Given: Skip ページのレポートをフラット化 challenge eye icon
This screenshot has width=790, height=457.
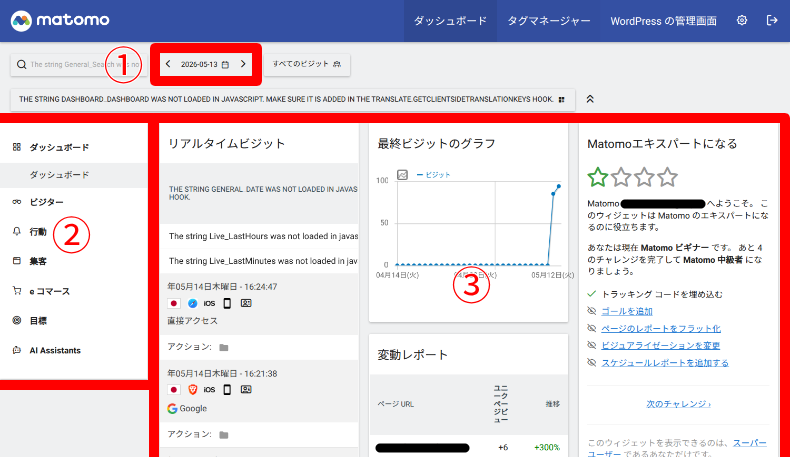Looking at the screenshot, I should (592, 328).
